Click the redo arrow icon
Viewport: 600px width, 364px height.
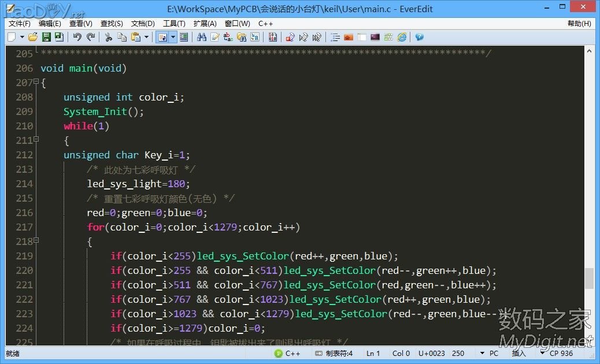(91, 37)
